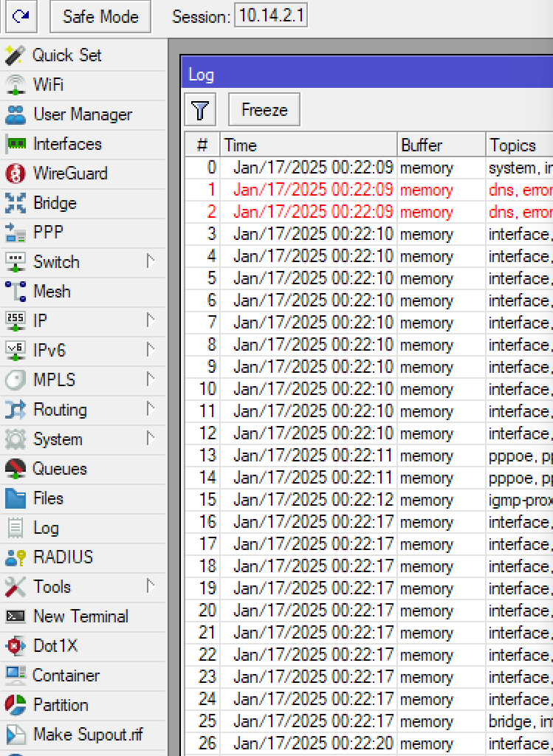Image resolution: width=553 pixels, height=756 pixels.
Task: Sort log by the Time column
Action: pyautogui.click(x=309, y=145)
